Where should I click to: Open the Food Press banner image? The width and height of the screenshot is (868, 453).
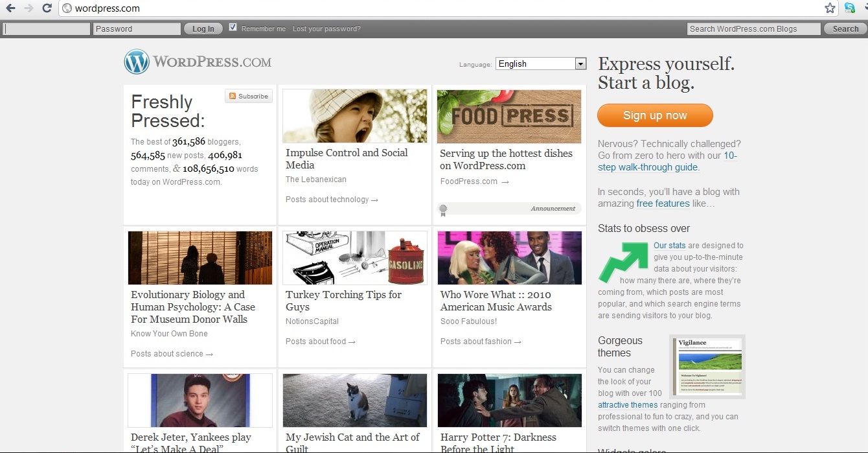click(x=509, y=117)
